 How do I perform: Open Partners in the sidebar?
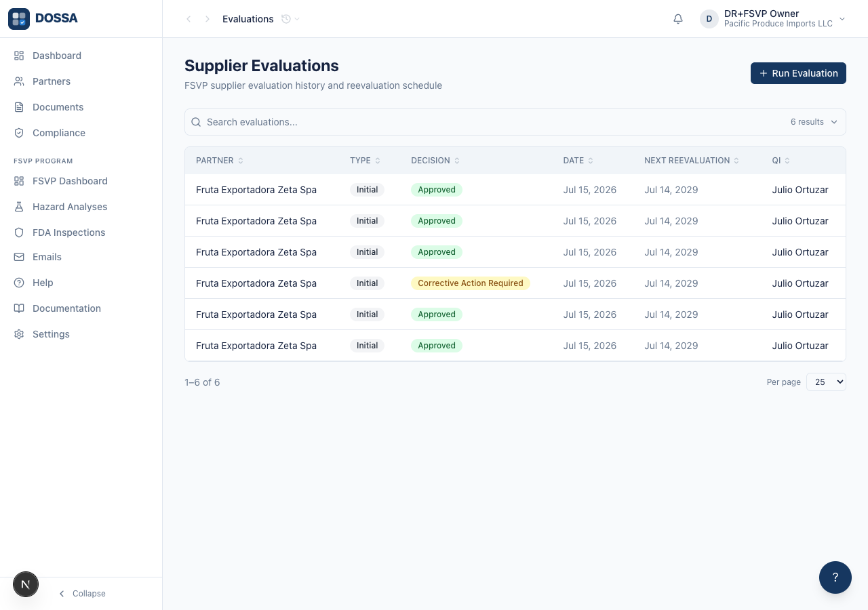[x=81, y=81]
